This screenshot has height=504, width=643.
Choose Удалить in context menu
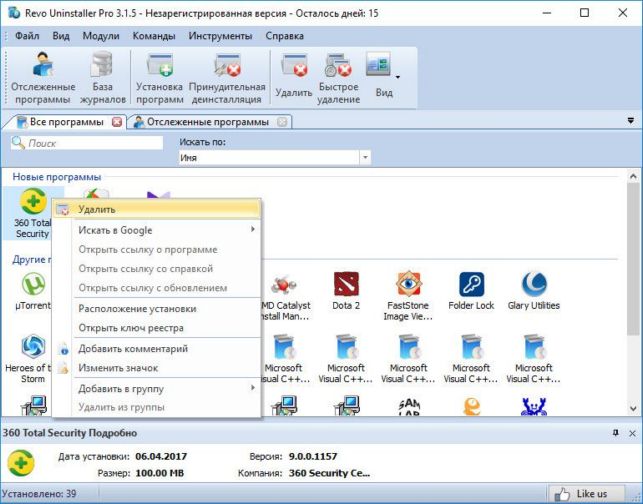coord(157,210)
